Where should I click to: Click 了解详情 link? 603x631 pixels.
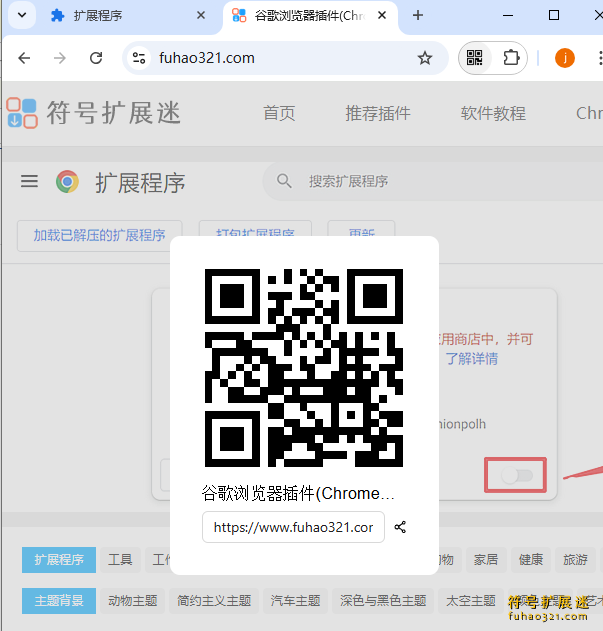point(471,359)
